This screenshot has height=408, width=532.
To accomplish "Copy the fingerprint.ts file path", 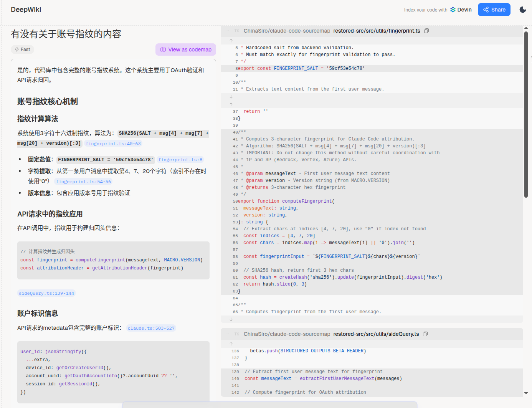I will point(426,31).
